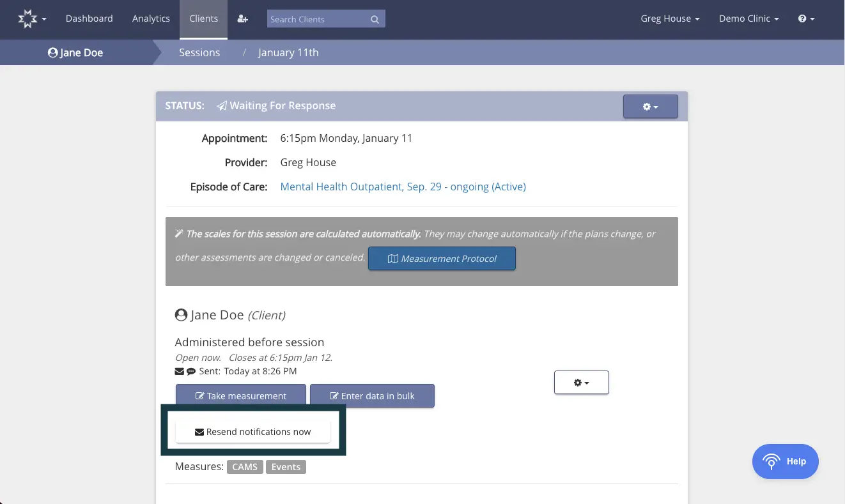Select the Events measure badge
845x504 pixels.
tap(286, 467)
